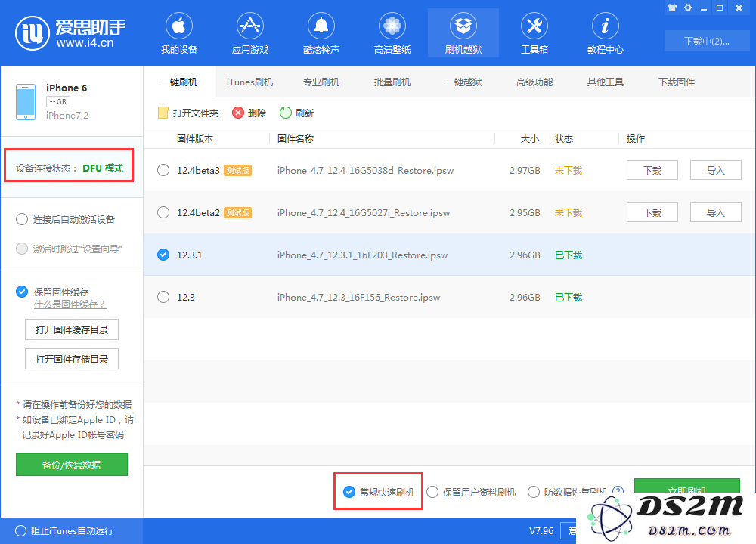756x544 pixels.
Task: Click the iPhone 6 device thumbnail
Action: (26, 102)
